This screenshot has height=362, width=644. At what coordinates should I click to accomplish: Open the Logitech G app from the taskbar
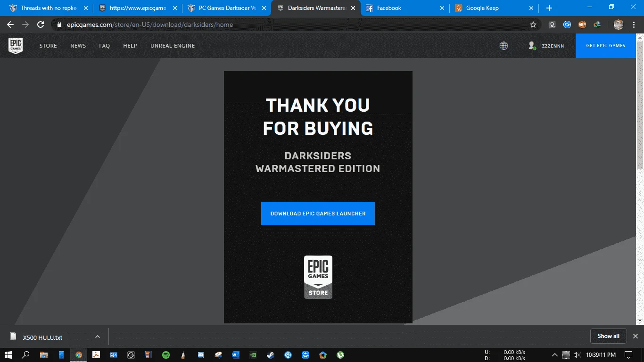tap(131, 354)
